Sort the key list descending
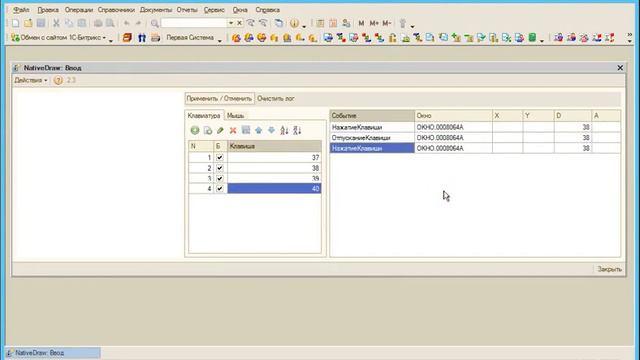640x360 pixels. click(297, 130)
